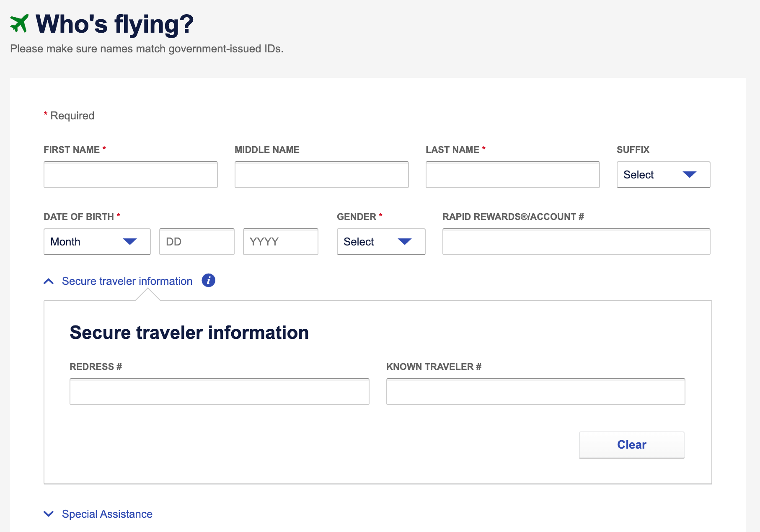Click the Special Assistance down chevron icon
This screenshot has height=532, width=760.
pyautogui.click(x=49, y=514)
